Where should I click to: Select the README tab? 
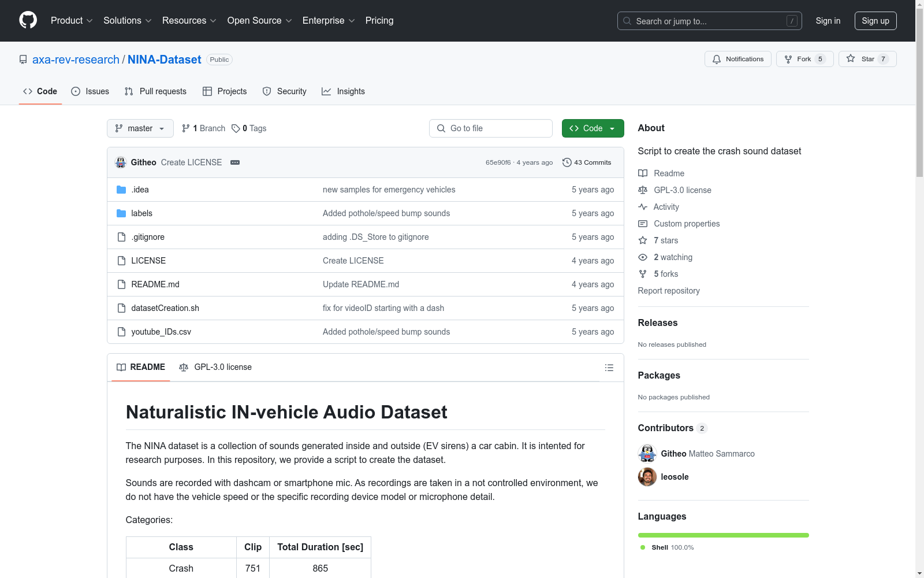[x=141, y=367]
